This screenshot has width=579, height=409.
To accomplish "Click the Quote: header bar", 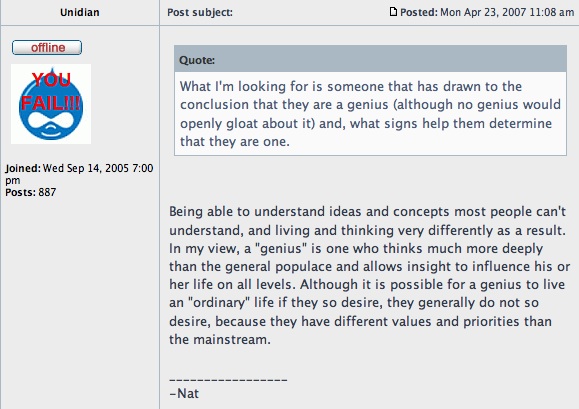I will click(x=370, y=59).
